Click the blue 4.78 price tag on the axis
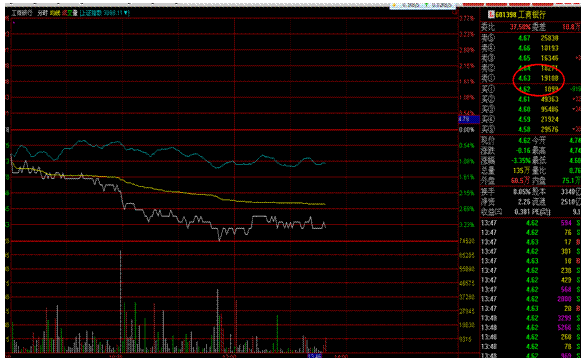The height and width of the screenshot is (361, 583). [x=469, y=119]
